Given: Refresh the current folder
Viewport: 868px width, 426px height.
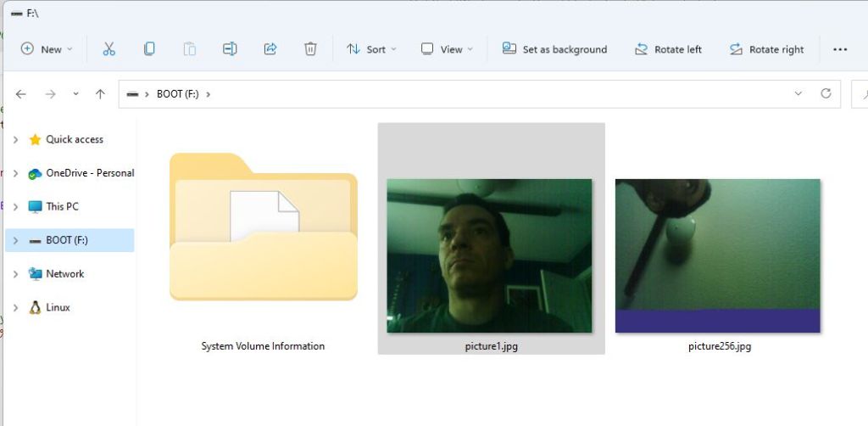Looking at the screenshot, I should (x=826, y=93).
